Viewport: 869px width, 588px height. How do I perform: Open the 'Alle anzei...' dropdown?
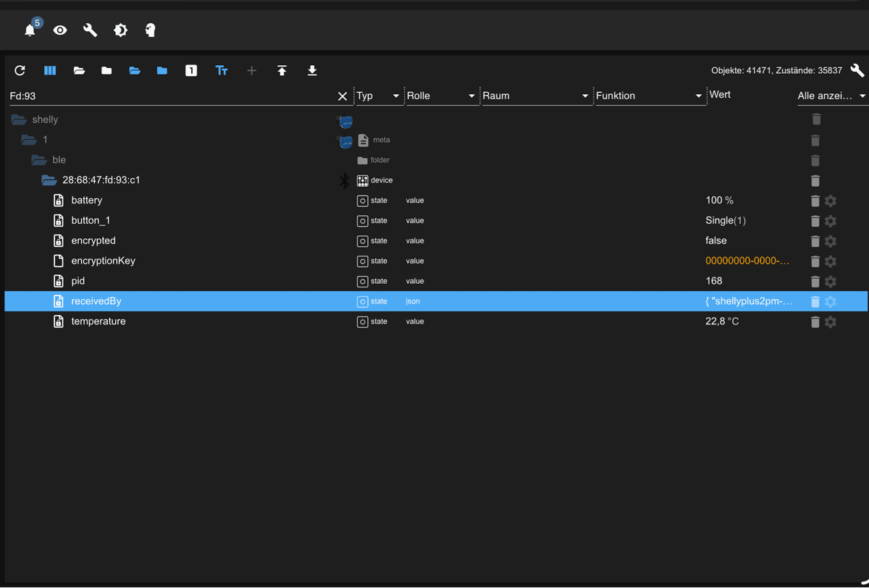point(832,96)
